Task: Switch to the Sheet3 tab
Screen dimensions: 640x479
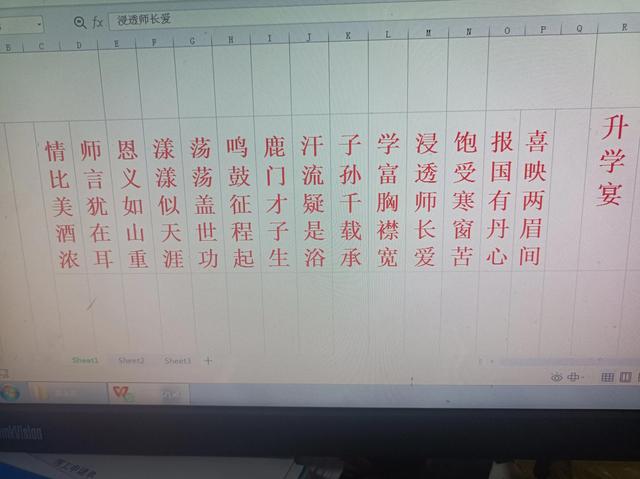Action: coord(177,361)
